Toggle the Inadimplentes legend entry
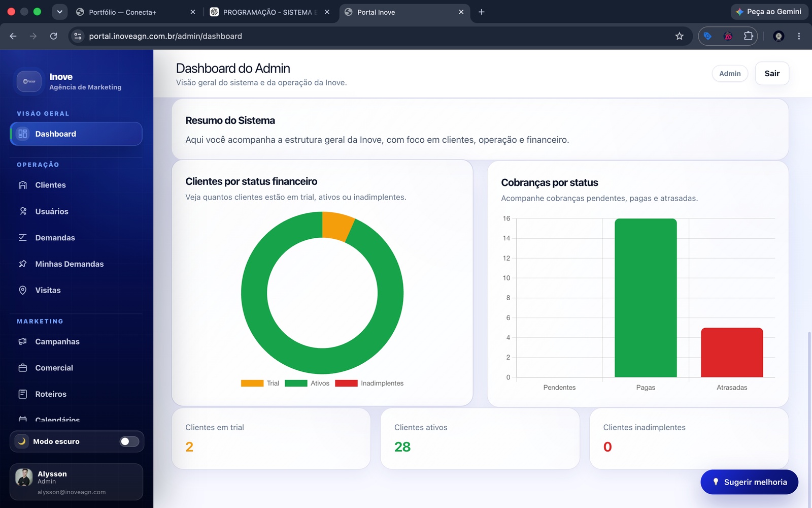812x508 pixels. click(369, 384)
